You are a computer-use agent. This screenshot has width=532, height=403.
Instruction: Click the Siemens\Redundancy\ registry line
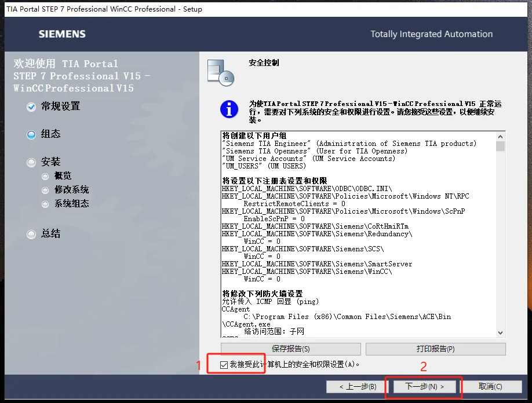pyautogui.click(x=317, y=233)
